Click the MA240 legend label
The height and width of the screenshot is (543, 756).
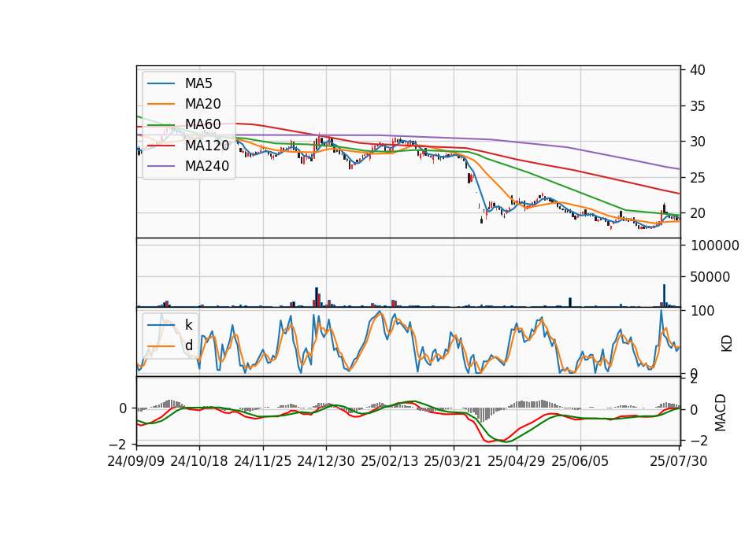(x=207, y=166)
